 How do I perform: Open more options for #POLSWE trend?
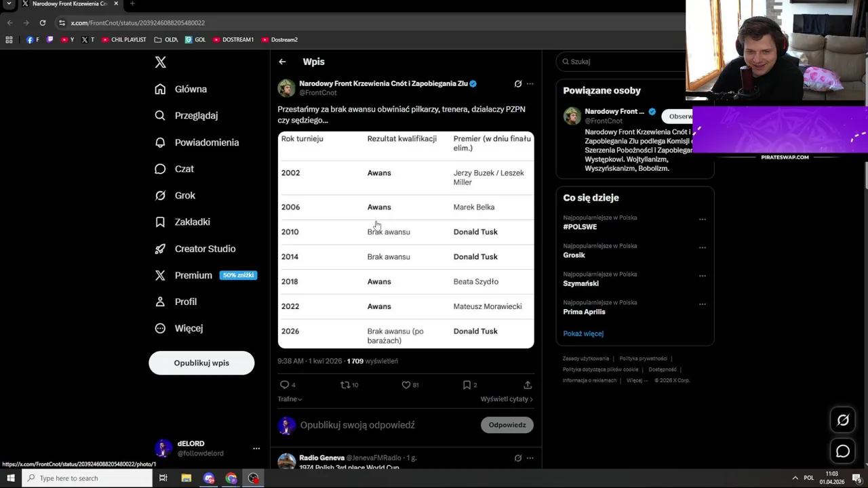click(x=703, y=219)
